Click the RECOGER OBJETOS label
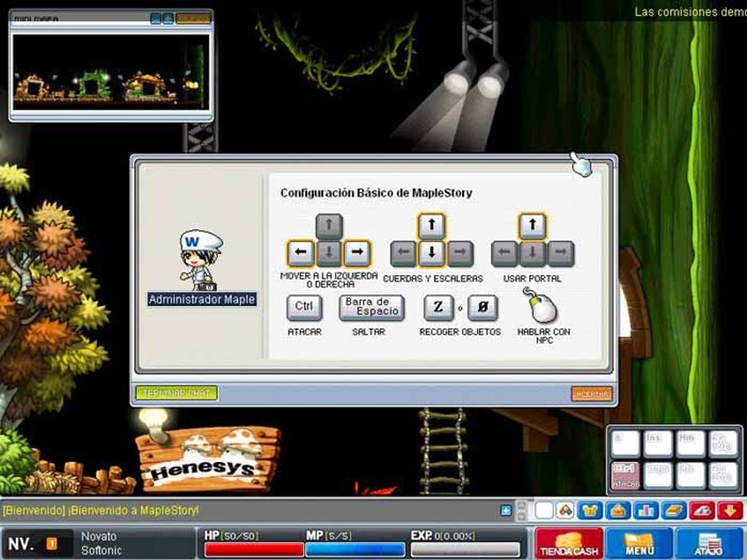Viewport: 747px width, 560px height. point(460,332)
